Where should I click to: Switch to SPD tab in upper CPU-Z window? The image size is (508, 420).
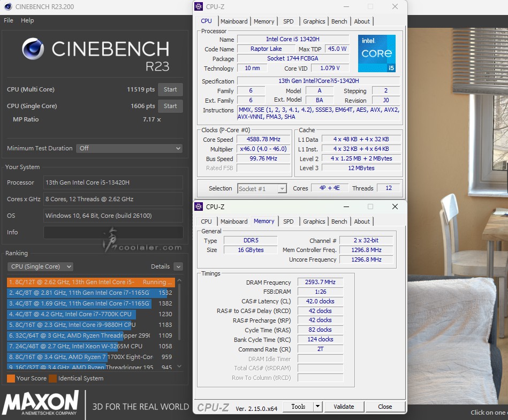(x=289, y=21)
